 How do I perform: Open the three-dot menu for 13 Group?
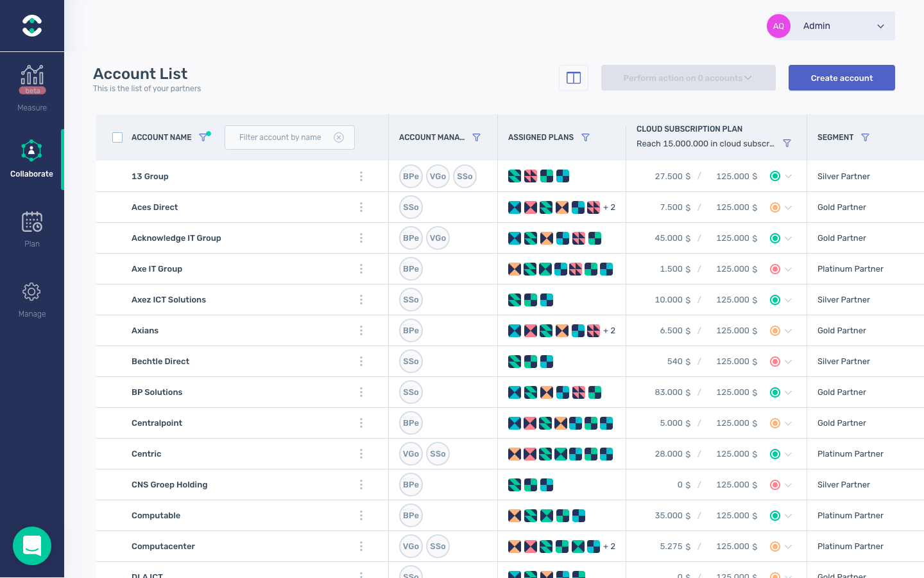[361, 176]
